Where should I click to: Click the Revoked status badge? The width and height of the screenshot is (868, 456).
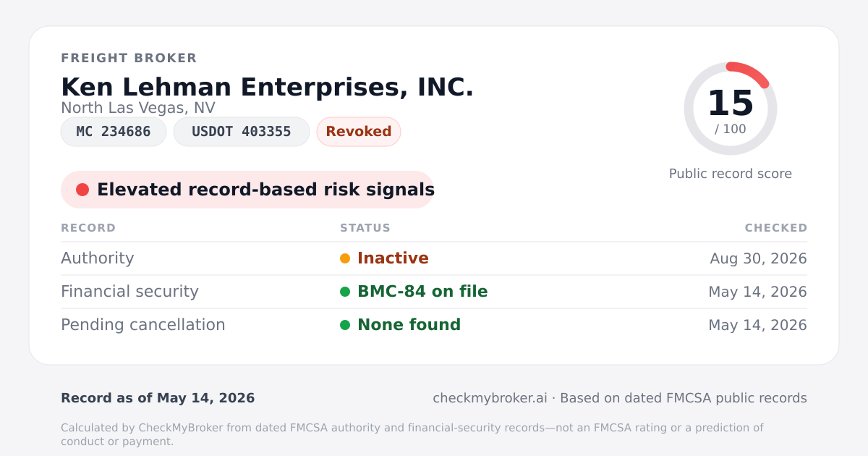click(359, 132)
